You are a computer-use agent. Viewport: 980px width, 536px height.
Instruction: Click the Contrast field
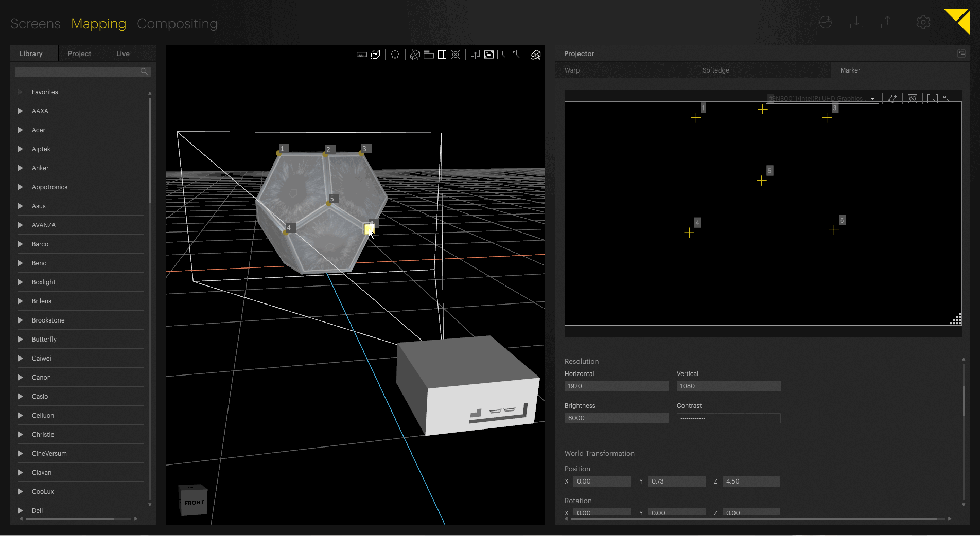click(728, 418)
